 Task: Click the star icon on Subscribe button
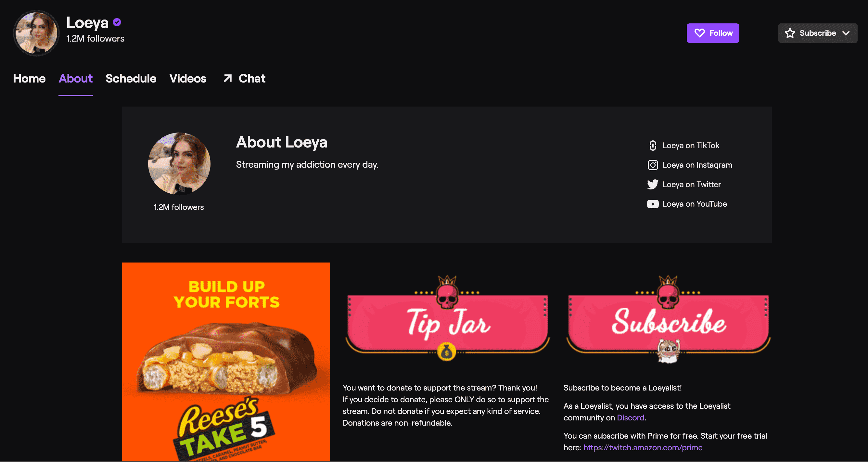[790, 33]
